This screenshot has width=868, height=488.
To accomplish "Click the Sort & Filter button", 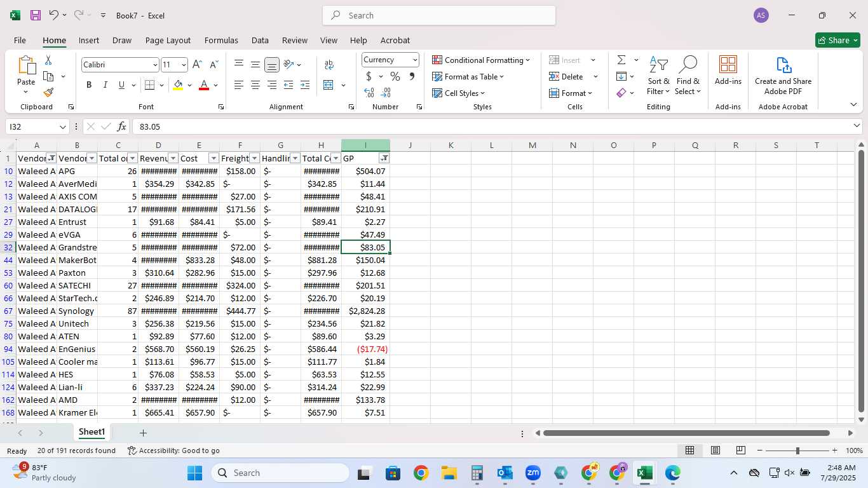I will (x=658, y=75).
